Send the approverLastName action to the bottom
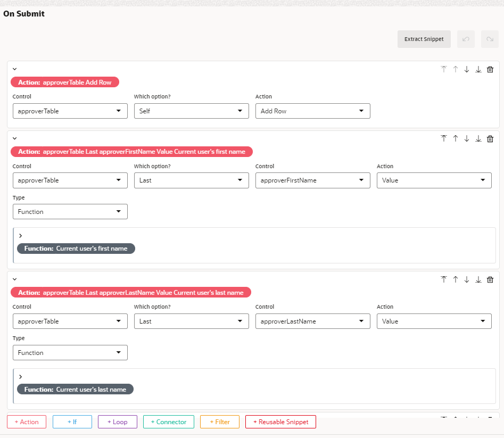The height and width of the screenshot is (438, 504). click(478, 279)
